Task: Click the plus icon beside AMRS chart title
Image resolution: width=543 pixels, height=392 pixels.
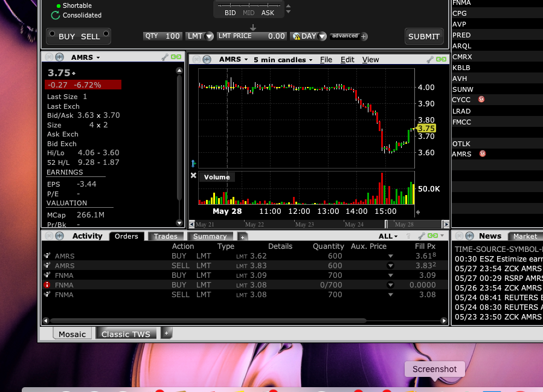Action: point(207,59)
